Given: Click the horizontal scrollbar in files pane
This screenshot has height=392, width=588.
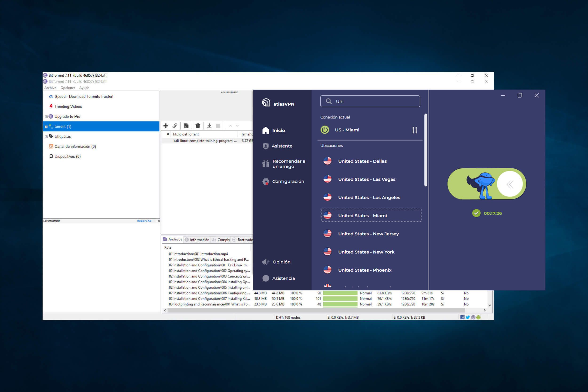Looking at the screenshot, I should coord(316,310).
